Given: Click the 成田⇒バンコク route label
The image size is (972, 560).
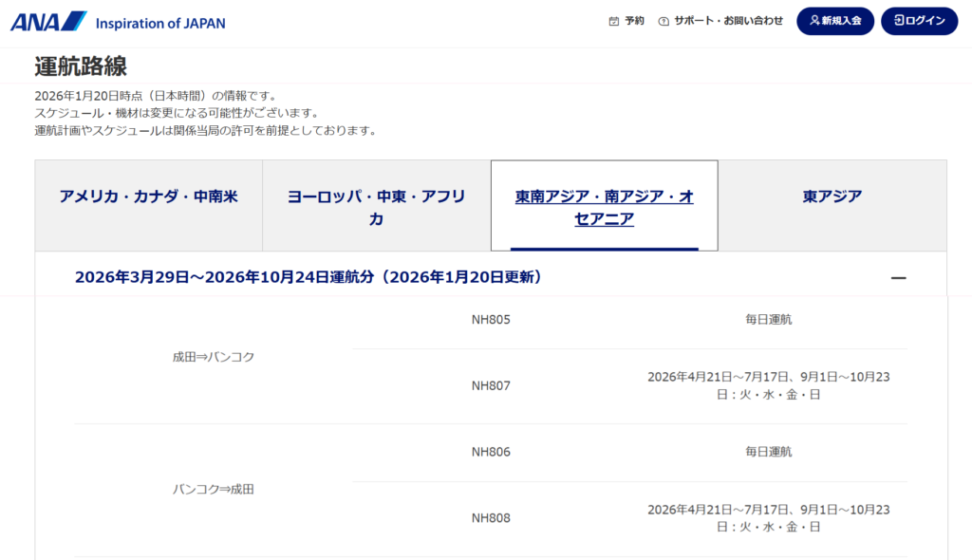Looking at the screenshot, I should [x=214, y=357].
